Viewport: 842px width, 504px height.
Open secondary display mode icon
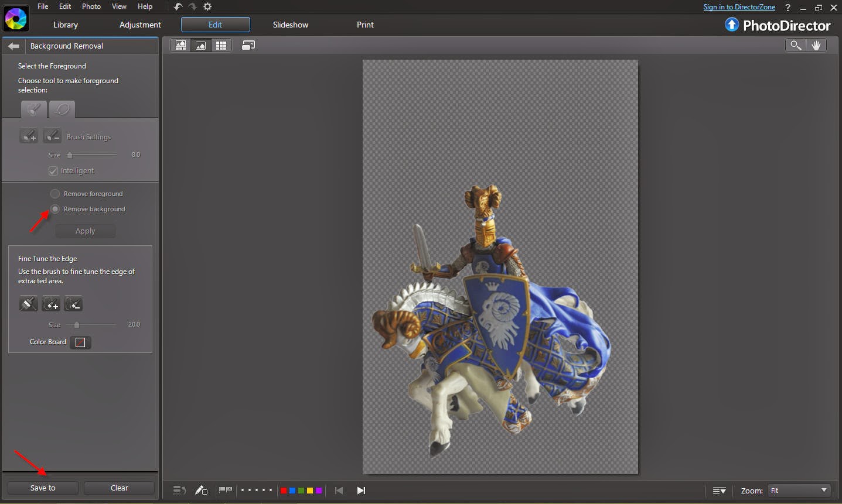[x=248, y=45]
